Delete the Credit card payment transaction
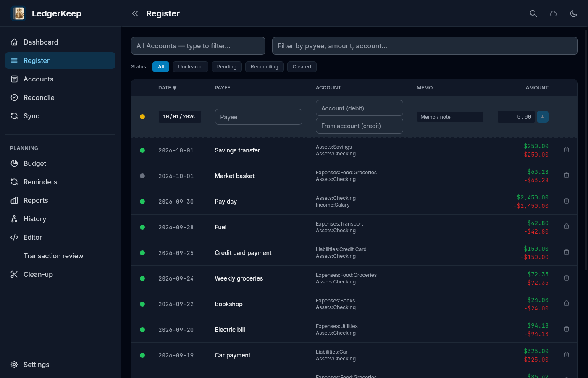This screenshot has width=588, height=378. (x=567, y=252)
